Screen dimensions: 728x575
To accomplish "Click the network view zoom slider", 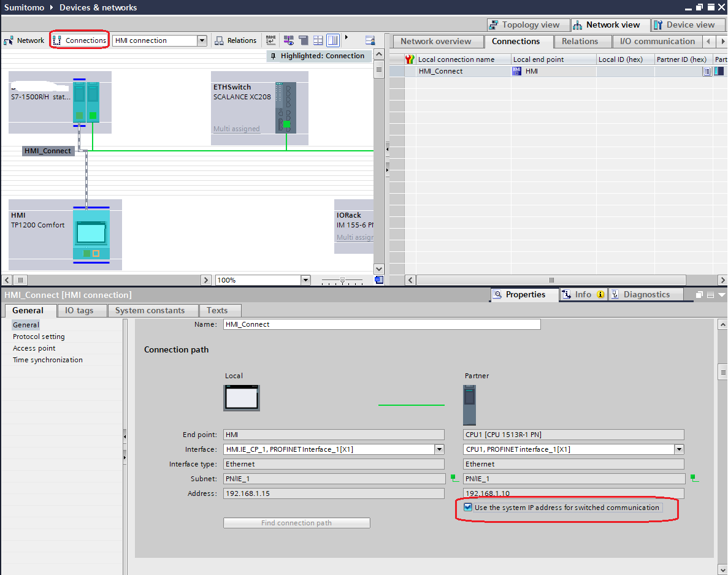I will pyautogui.click(x=342, y=280).
